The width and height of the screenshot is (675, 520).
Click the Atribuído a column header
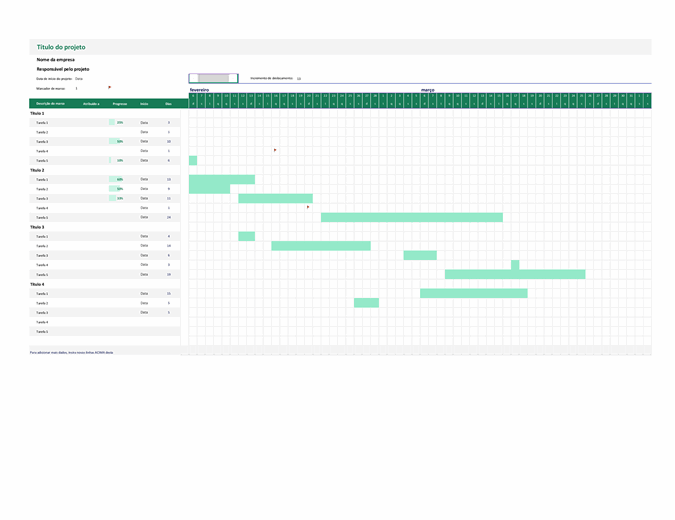[91, 103]
